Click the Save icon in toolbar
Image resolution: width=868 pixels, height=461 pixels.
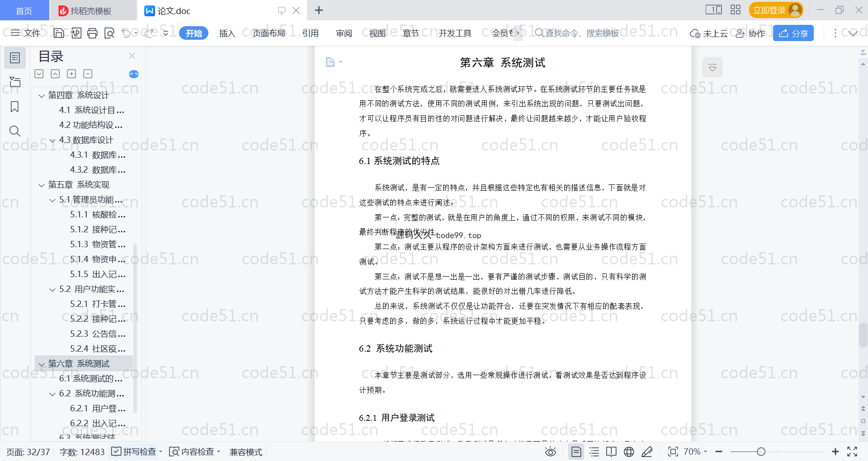click(59, 33)
